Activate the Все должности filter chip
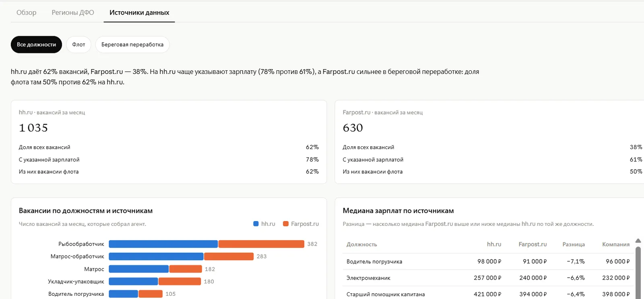The width and height of the screenshot is (644, 299). [36, 45]
